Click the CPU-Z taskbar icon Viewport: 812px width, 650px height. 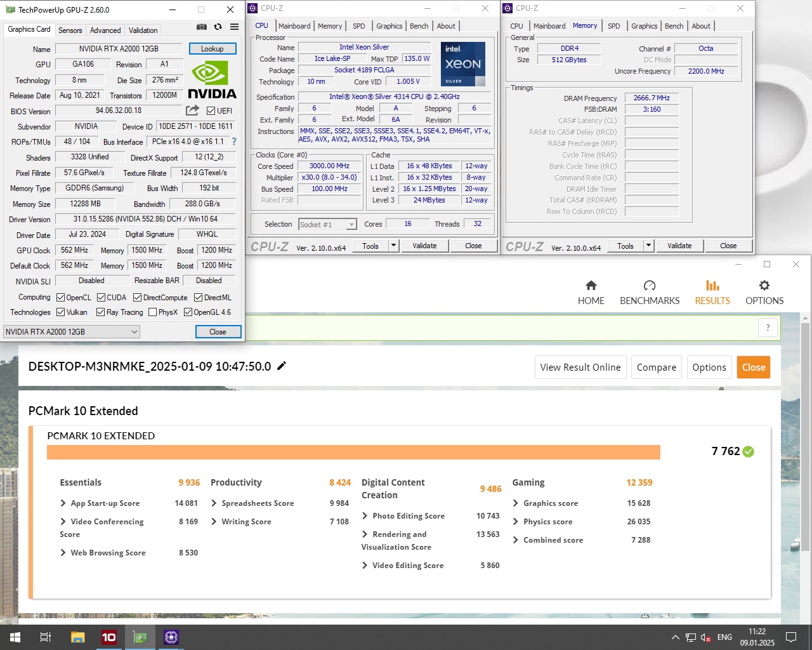click(x=171, y=637)
